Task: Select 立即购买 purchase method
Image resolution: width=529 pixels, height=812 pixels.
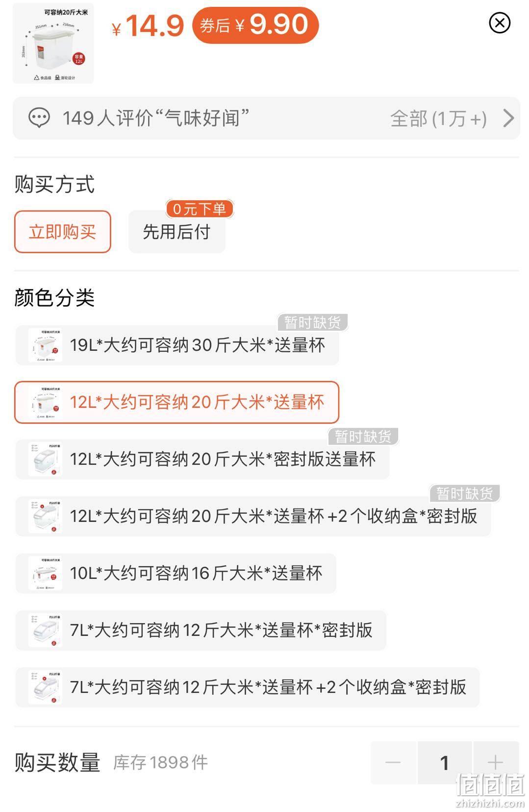Action: coord(63,232)
